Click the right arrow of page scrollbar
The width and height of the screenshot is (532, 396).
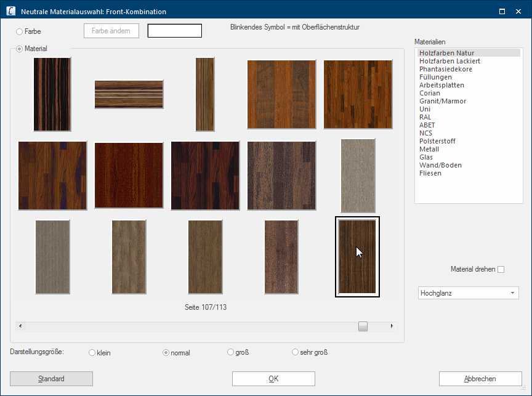(392, 326)
